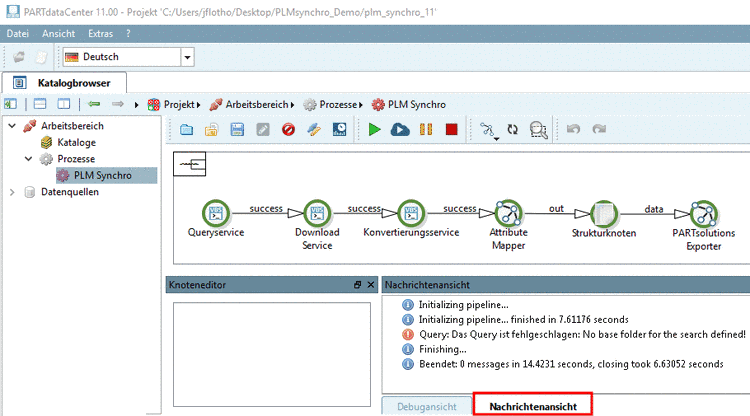The image size is (750, 416).
Task: Click the refresh arrows icon
Action: (513, 129)
